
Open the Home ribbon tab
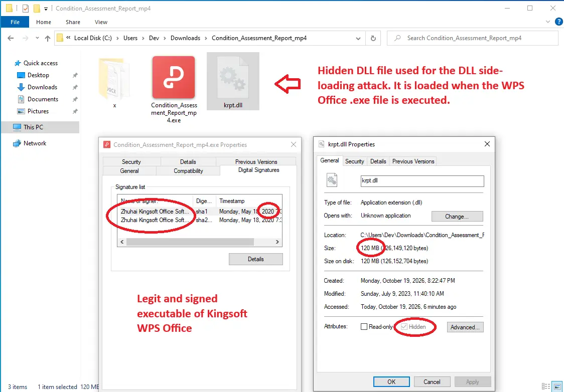click(x=44, y=22)
